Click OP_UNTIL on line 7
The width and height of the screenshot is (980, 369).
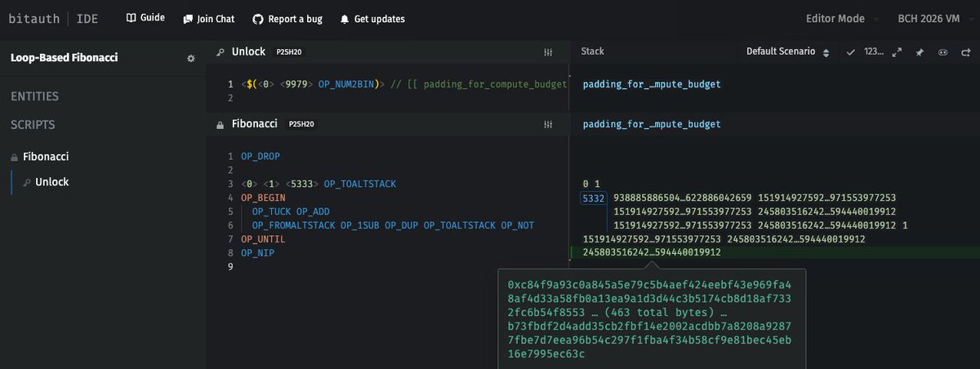pyautogui.click(x=262, y=239)
